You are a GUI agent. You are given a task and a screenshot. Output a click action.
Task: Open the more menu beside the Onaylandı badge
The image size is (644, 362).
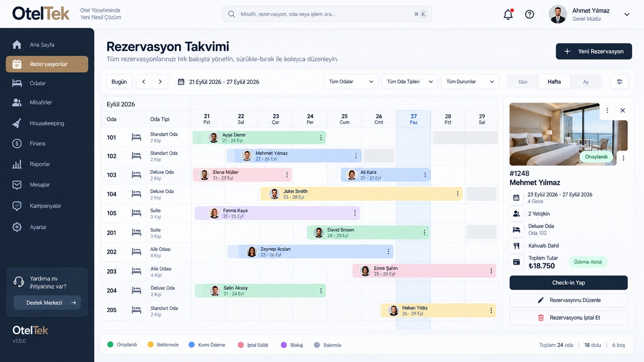623,158
